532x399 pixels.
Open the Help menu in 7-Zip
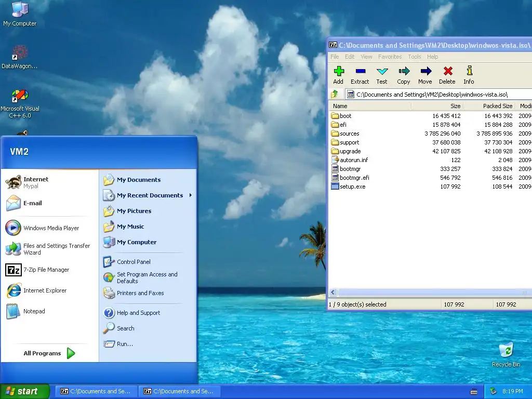432,57
